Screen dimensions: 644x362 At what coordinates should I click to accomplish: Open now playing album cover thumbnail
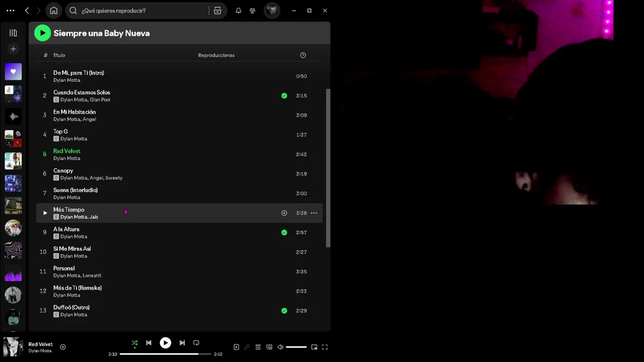(x=13, y=347)
